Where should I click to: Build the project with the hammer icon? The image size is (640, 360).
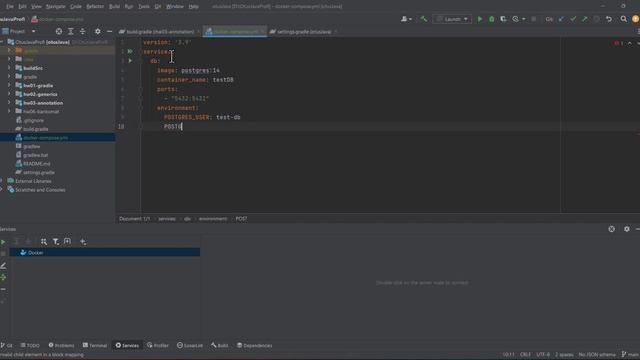(x=424, y=19)
